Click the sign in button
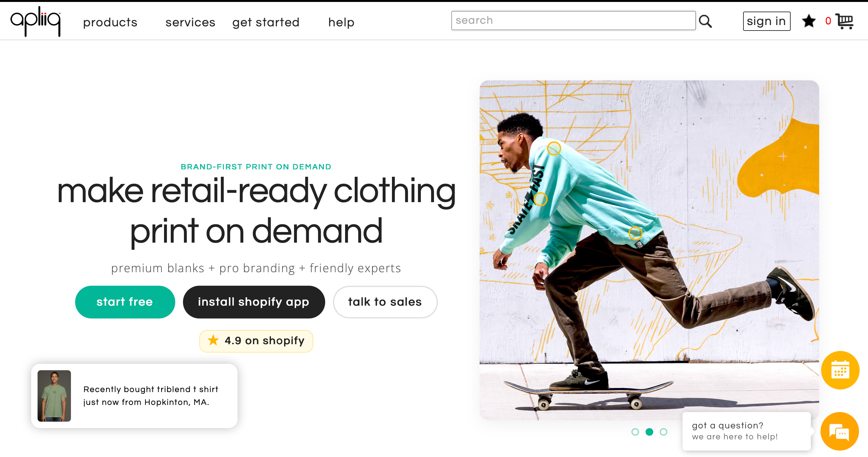This screenshot has width=868, height=457. pyautogui.click(x=766, y=21)
